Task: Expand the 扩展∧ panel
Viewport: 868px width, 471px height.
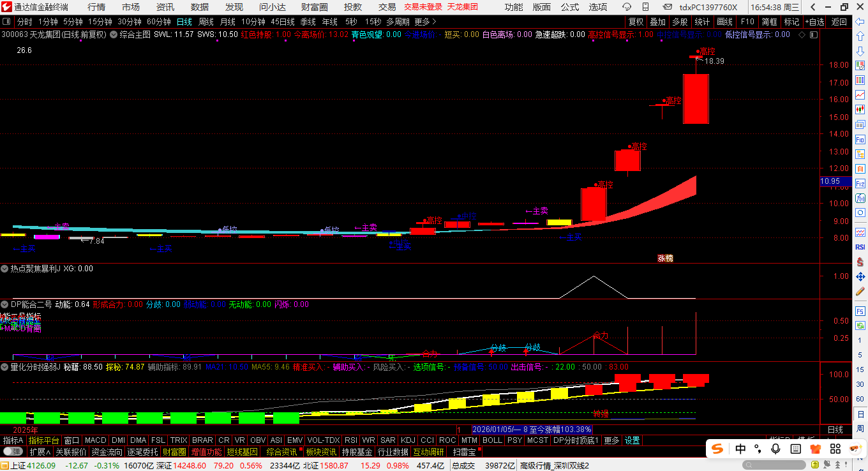Action: [40, 452]
